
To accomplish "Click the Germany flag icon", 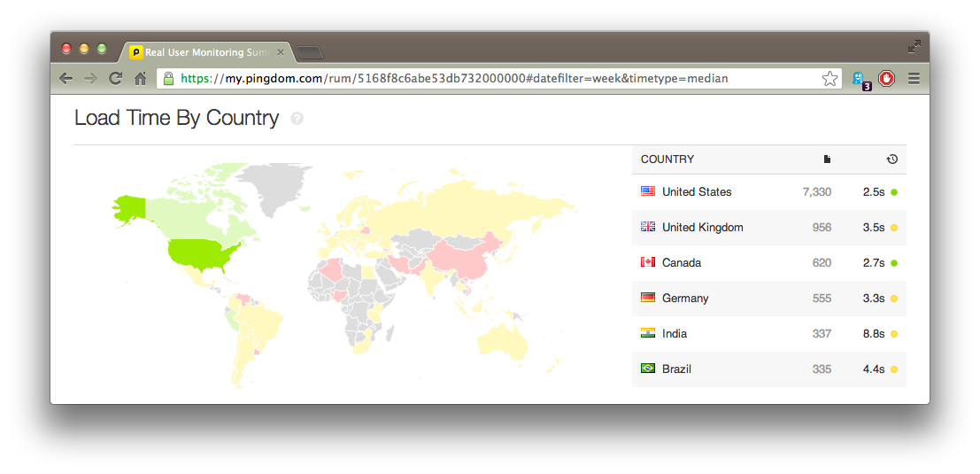I will (x=647, y=298).
